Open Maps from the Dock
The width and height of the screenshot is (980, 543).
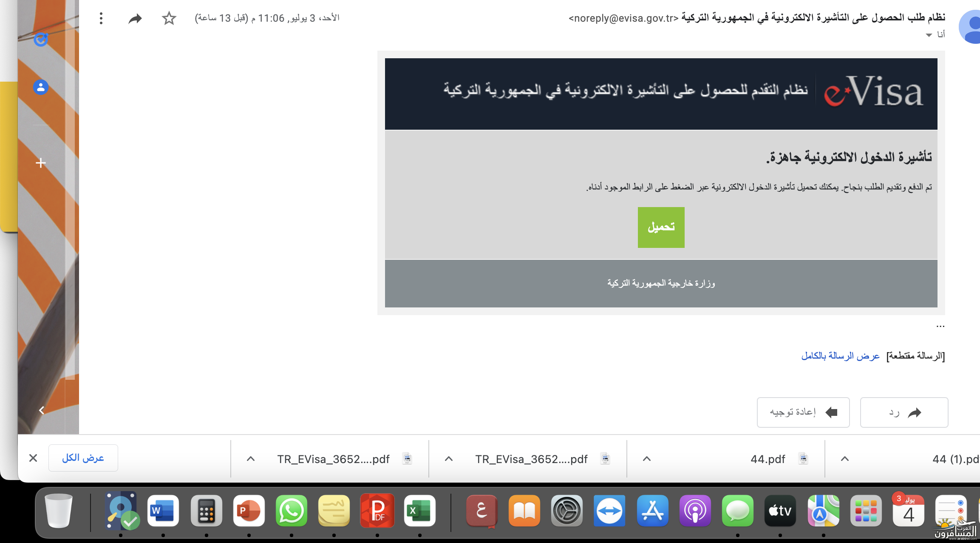coord(824,511)
